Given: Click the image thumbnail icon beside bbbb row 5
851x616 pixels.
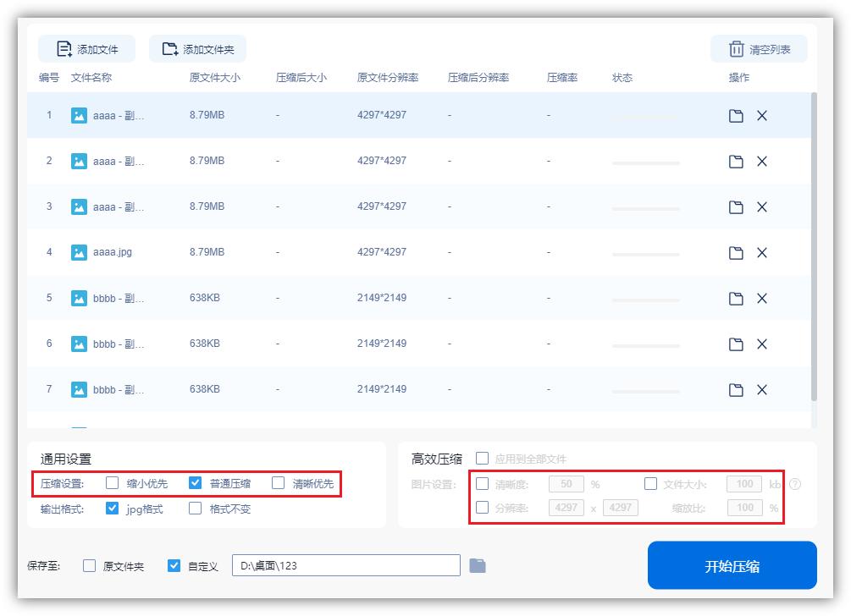Looking at the screenshot, I should point(78,298).
